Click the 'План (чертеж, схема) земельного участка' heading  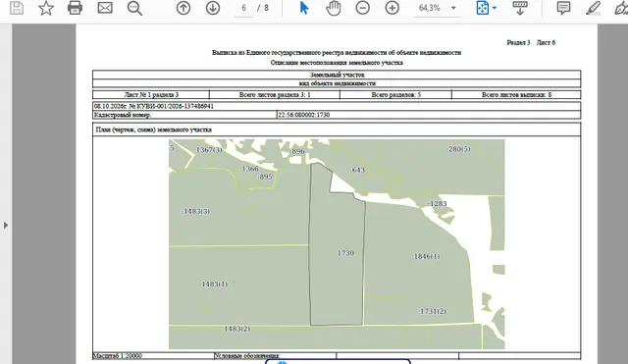pos(154,130)
